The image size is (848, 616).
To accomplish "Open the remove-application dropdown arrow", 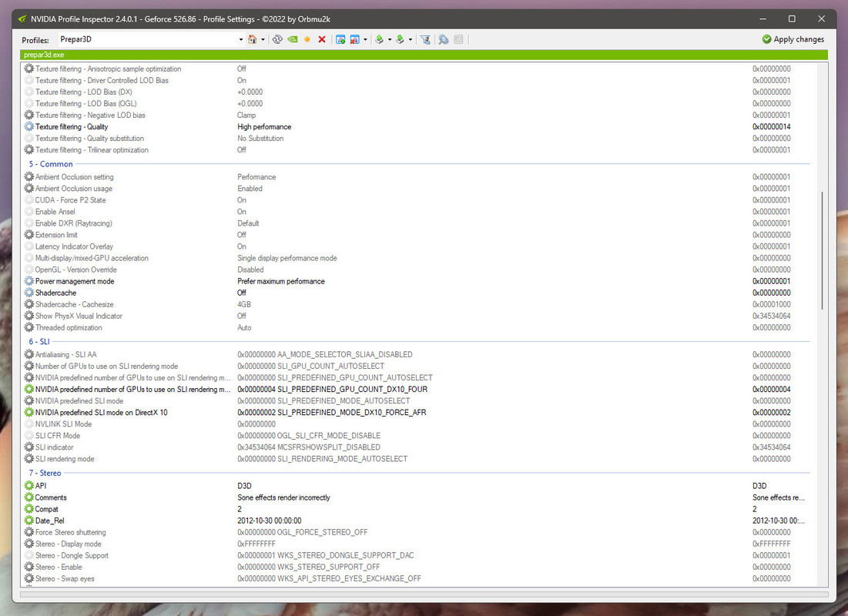I will (x=366, y=39).
